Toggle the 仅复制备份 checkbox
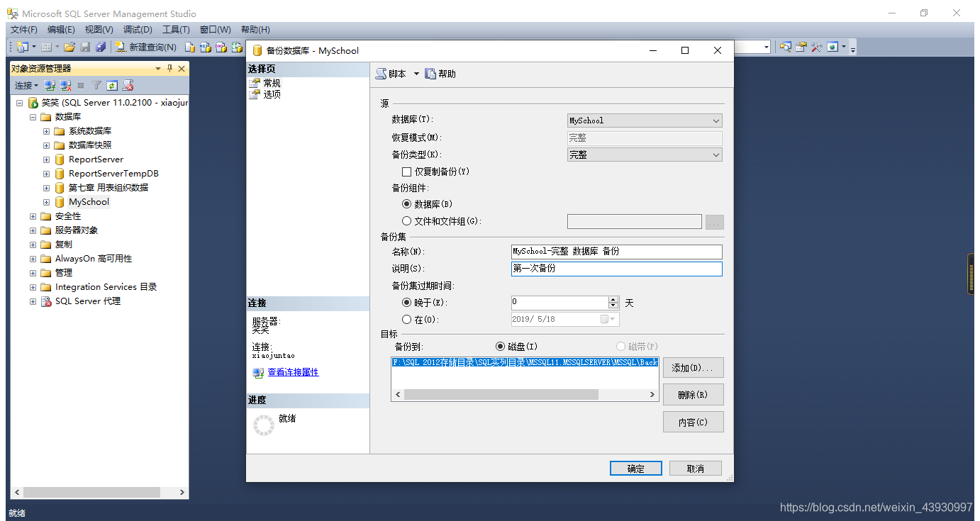Image resolution: width=980 pixels, height=521 pixels. click(406, 172)
